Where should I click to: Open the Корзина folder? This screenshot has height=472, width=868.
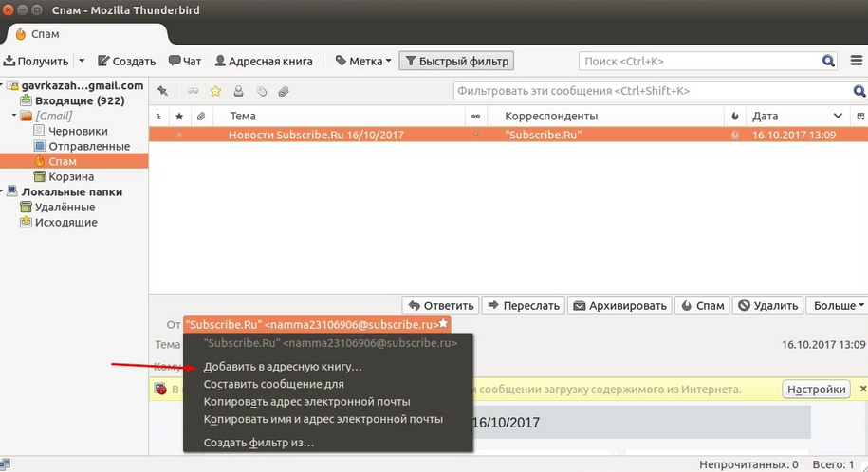click(x=71, y=176)
